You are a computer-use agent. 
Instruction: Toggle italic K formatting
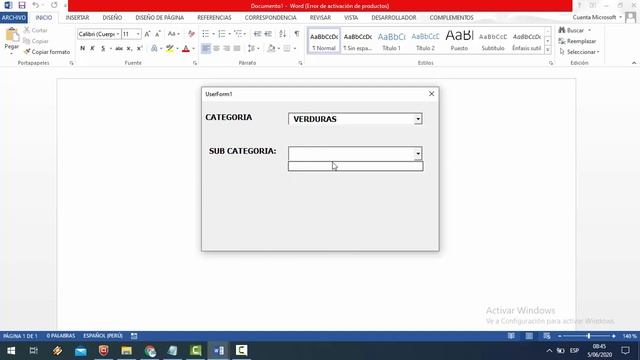tap(93, 49)
